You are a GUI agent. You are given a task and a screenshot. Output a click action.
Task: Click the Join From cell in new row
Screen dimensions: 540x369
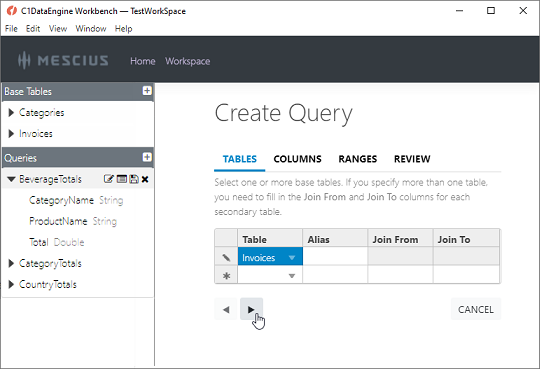[x=400, y=276]
